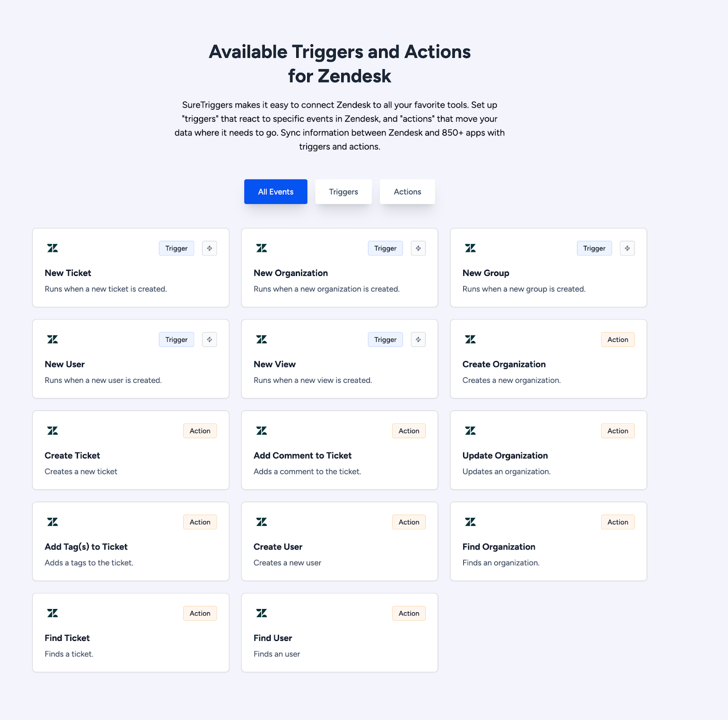The height and width of the screenshot is (721, 728).
Task: Click Action badge on Create Organization card
Action: coord(618,340)
